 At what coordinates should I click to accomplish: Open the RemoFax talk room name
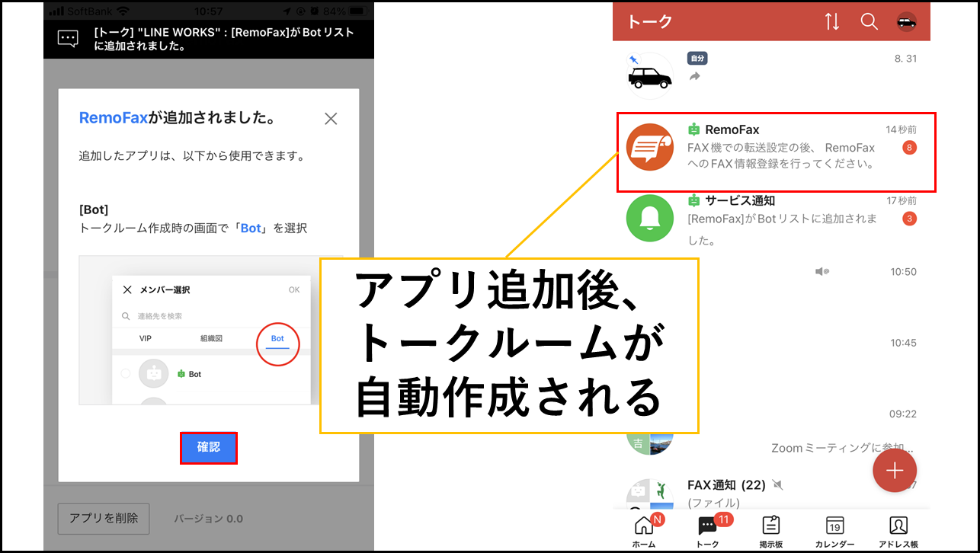(732, 129)
